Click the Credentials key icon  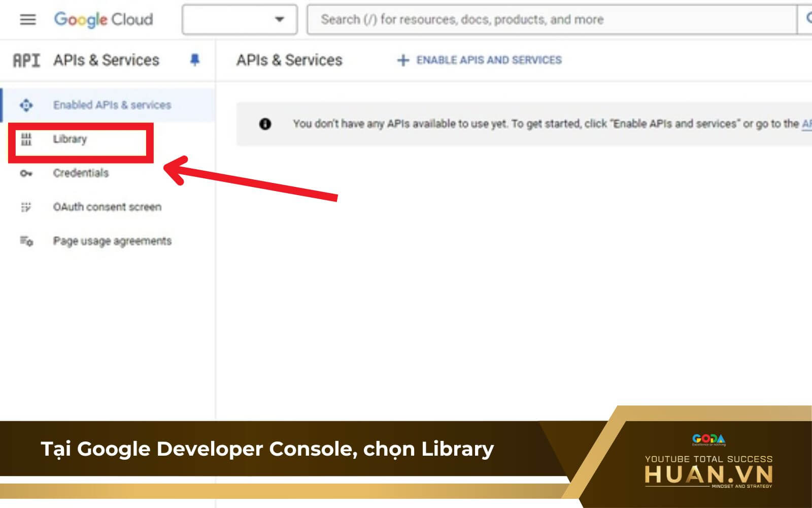(x=26, y=173)
